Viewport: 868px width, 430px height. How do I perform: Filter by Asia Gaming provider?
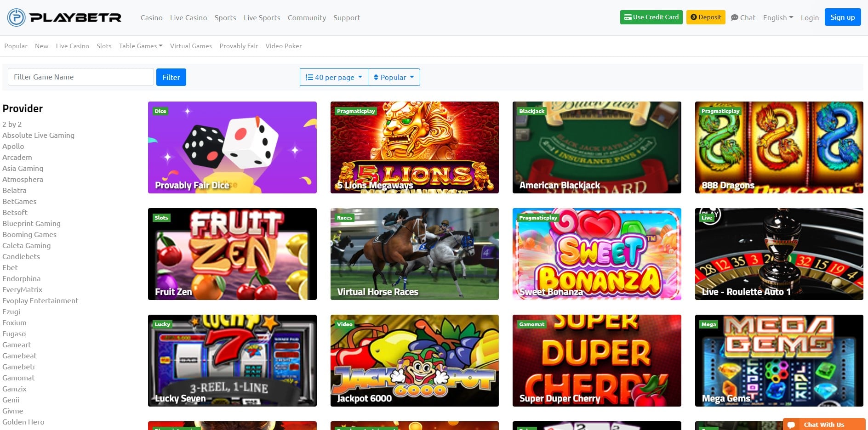coord(23,168)
